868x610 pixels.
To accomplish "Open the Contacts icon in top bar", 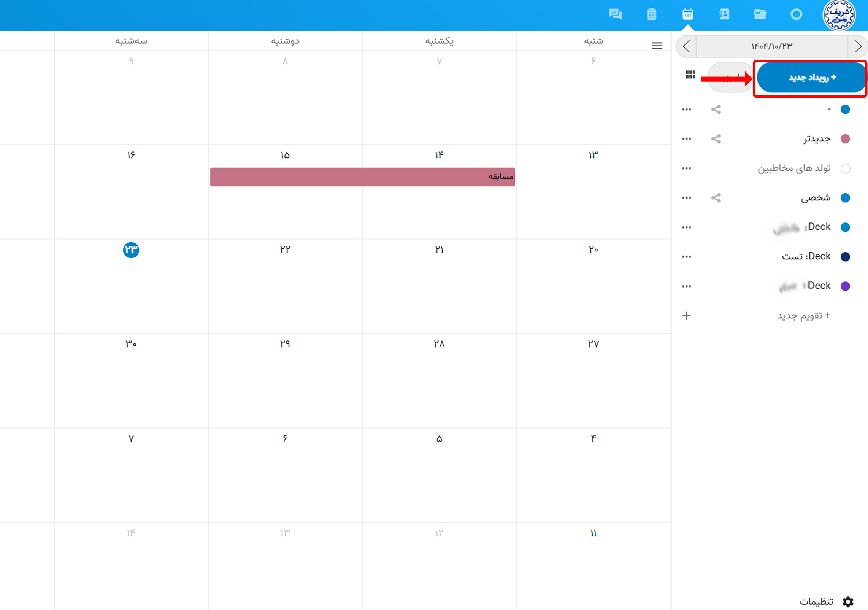I will pyautogui.click(x=724, y=14).
